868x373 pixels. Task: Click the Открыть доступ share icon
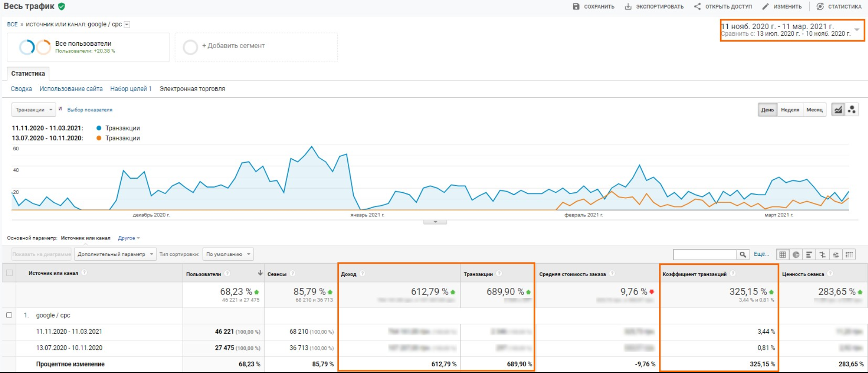(697, 7)
